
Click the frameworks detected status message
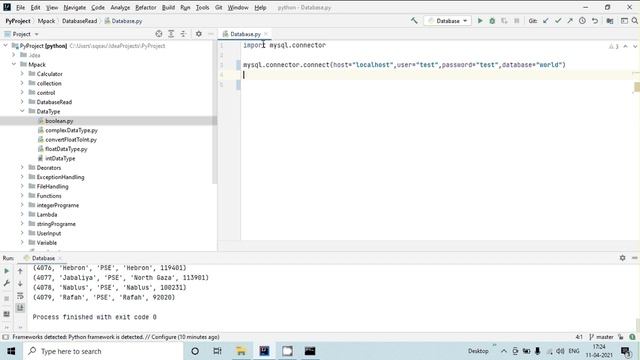pos(116,337)
